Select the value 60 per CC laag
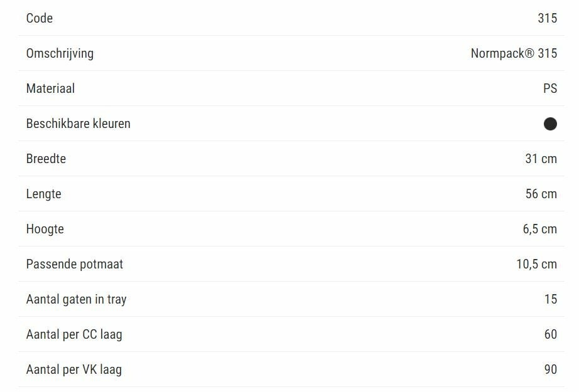The width and height of the screenshot is (579, 392). (550, 334)
